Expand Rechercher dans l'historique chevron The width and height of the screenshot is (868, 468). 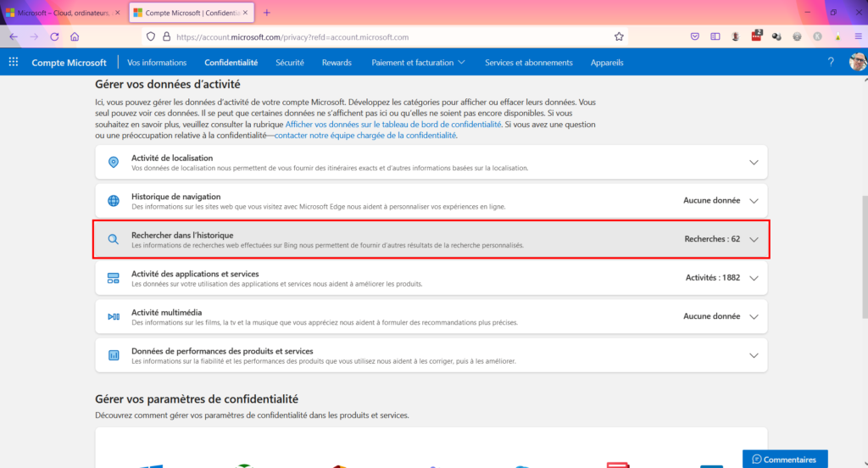click(754, 240)
